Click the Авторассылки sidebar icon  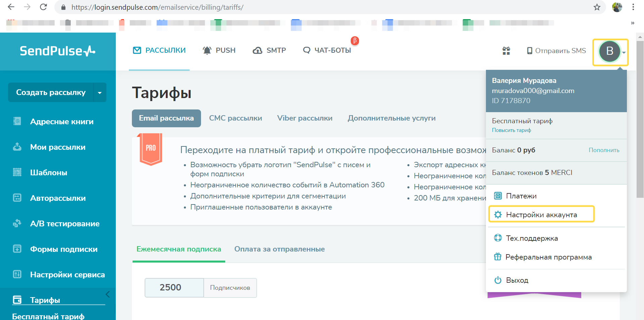click(x=17, y=198)
